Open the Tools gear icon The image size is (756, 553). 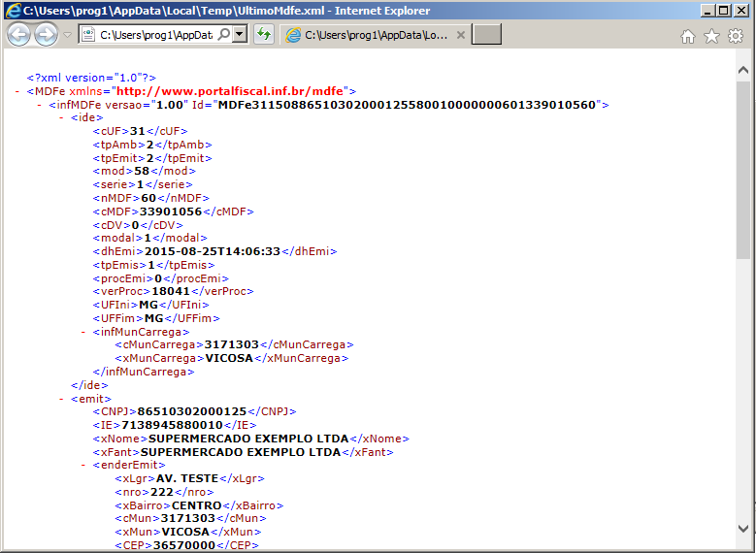[x=736, y=36]
